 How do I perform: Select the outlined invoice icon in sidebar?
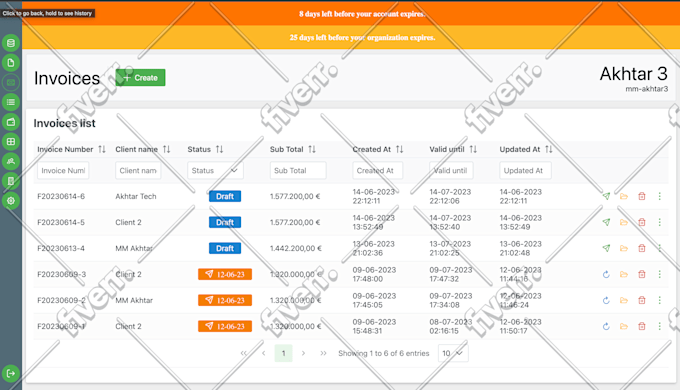point(11,82)
